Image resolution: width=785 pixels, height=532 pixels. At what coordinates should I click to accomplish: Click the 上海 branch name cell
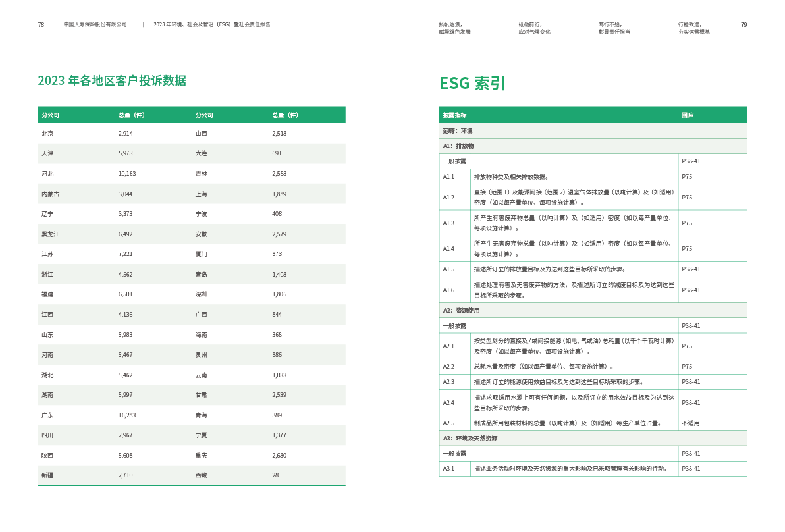[x=201, y=194]
